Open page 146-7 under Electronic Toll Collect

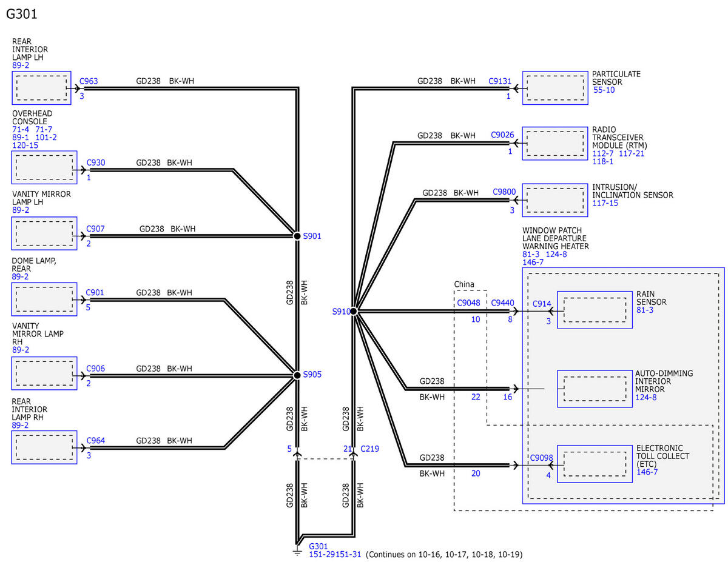click(647, 472)
